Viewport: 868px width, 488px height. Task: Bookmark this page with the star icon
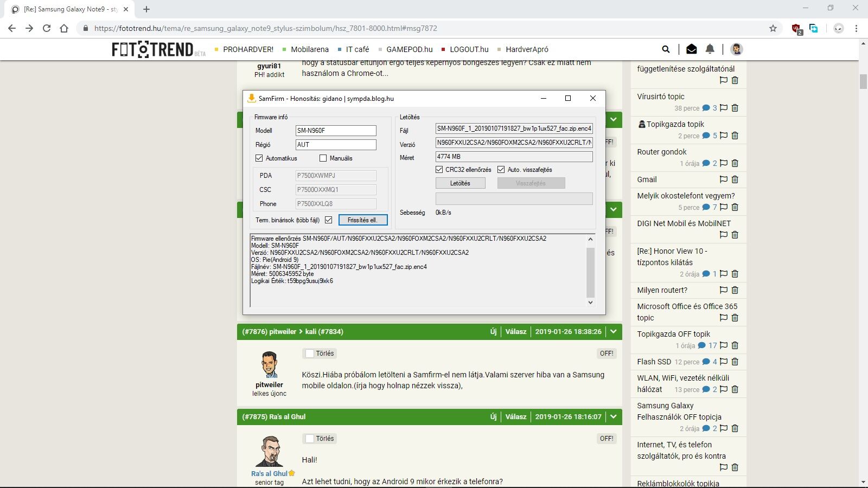pos(773,28)
